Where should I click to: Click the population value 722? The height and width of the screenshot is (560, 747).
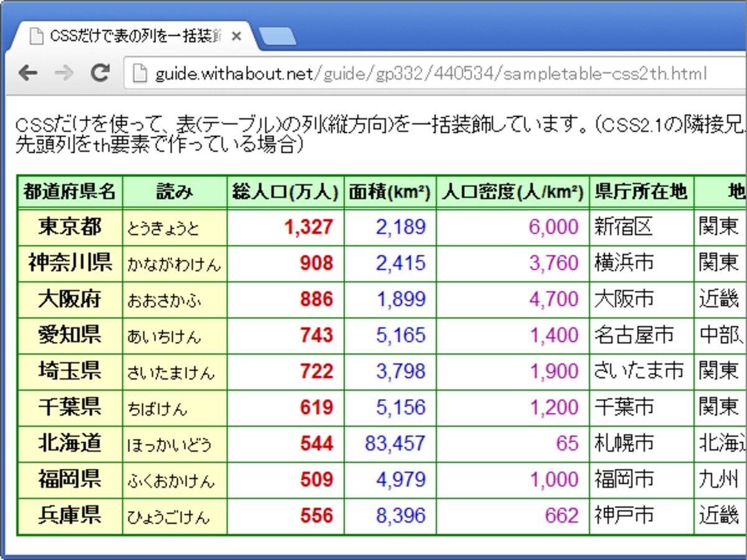[x=316, y=372]
